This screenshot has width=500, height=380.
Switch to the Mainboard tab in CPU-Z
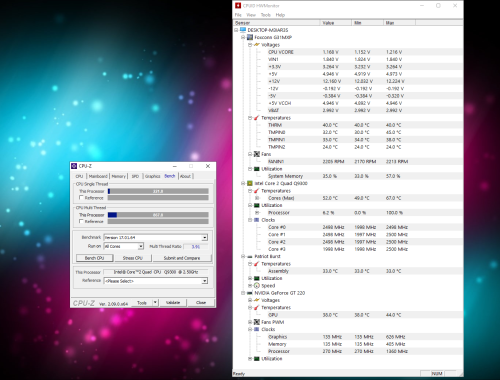(98, 176)
